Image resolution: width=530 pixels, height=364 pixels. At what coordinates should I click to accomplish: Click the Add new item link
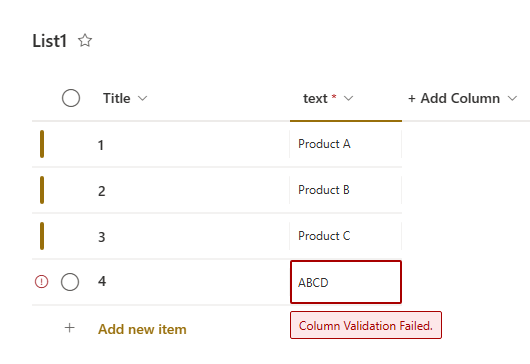142,329
